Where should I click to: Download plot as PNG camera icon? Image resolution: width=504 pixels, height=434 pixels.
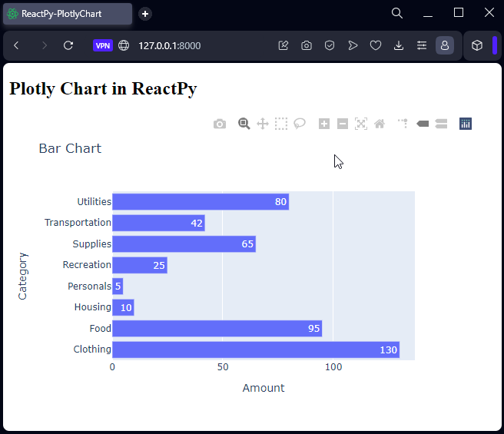(x=220, y=124)
